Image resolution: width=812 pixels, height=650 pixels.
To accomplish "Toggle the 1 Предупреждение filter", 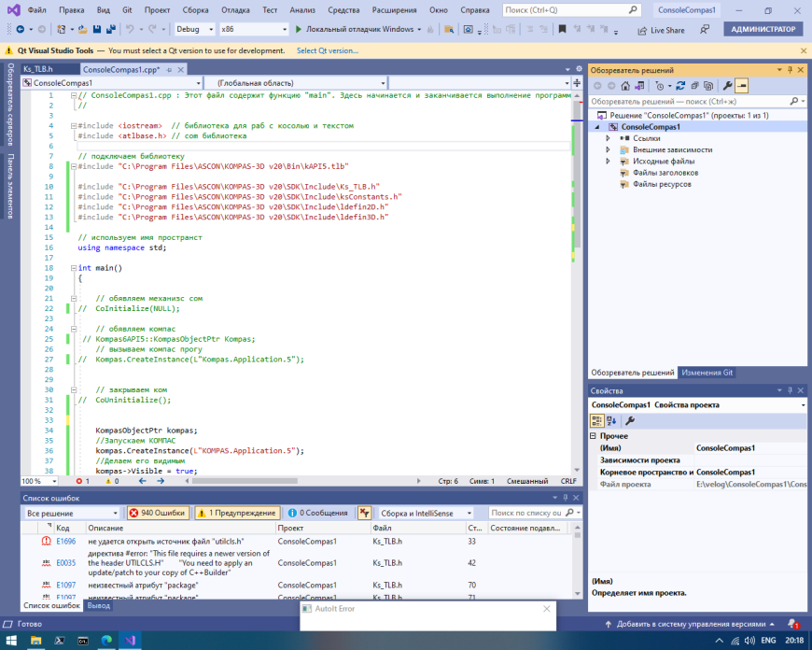I will pyautogui.click(x=237, y=513).
